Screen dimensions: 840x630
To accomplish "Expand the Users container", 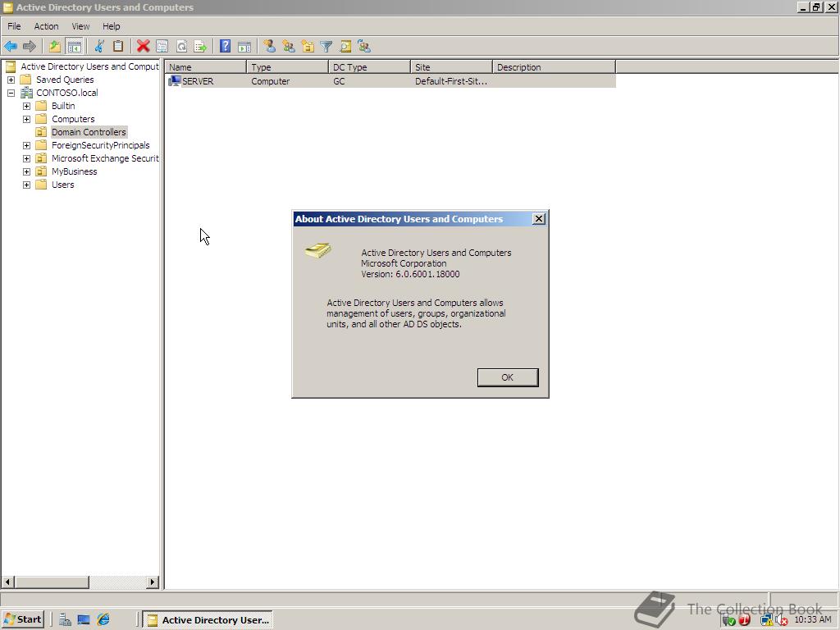I will [x=26, y=185].
